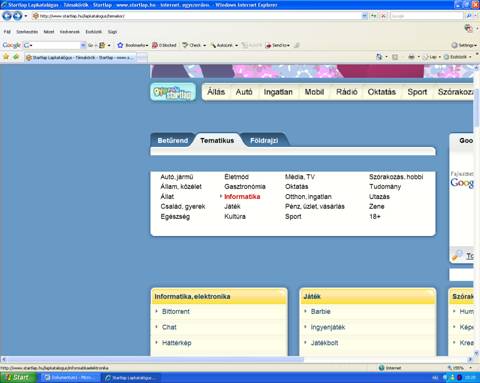Open the Eszközök tools dropdown in command bar
Screen dimensions: 480x383
457,57
